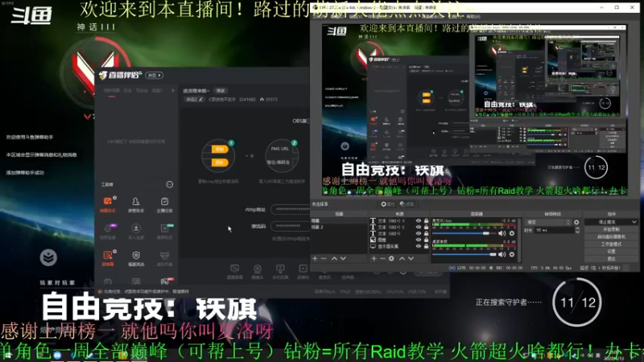Click 退出 in OBS controls
The width and height of the screenshot is (644, 362).
[611, 258]
